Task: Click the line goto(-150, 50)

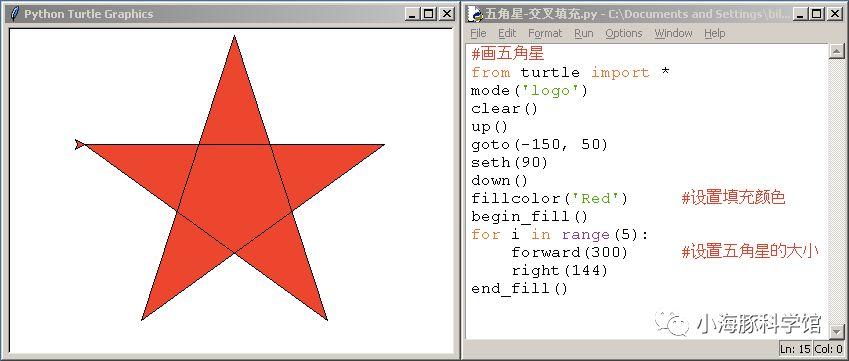Action: click(x=540, y=145)
